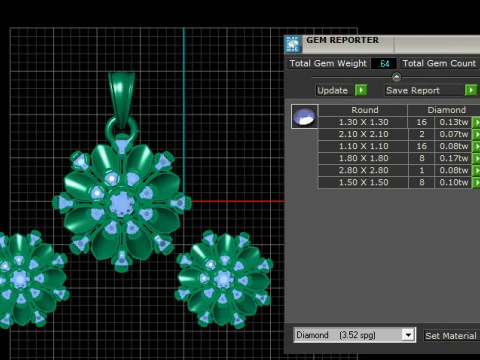480x360 pixels.
Task: Select the 1.50 X 1.50 size cell
Action: [x=363, y=182]
